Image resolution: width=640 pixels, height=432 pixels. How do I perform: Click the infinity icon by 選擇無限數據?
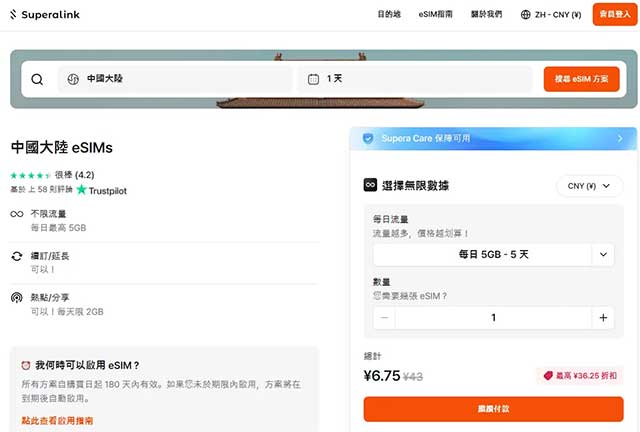coord(369,185)
